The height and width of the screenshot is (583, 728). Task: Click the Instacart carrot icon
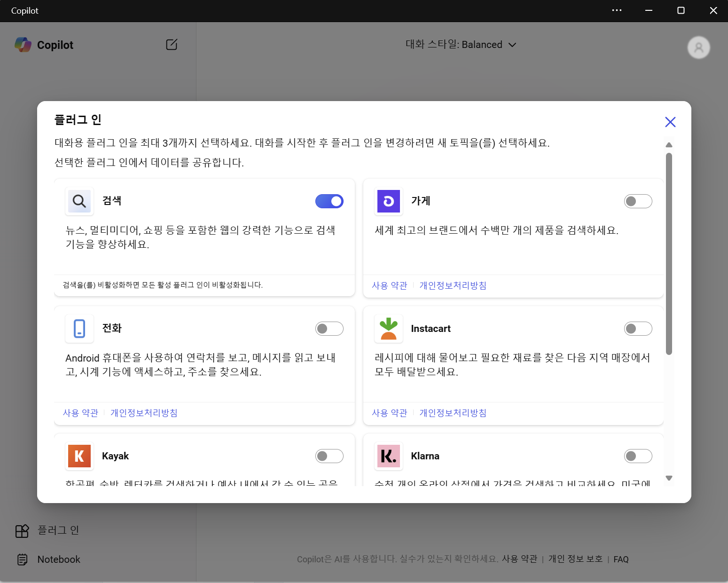point(389,329)
